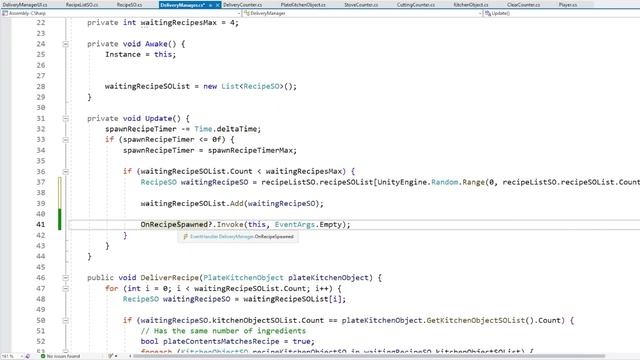The height and width of the screenshot is (360, 640).
Task: Switch to KitchenObject.cs tab
Action: click(471, 5)
